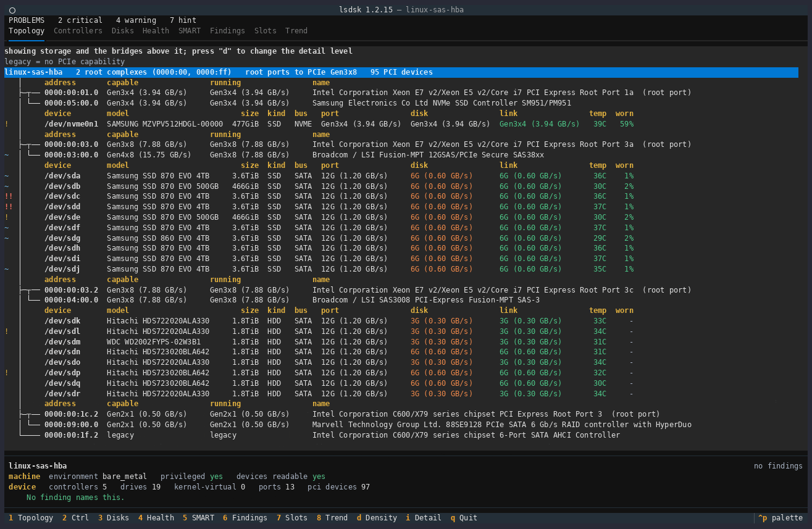Click the '6 Findings' footer shortcut
Viewport: 812px width, 529px height.
point(245,518)
